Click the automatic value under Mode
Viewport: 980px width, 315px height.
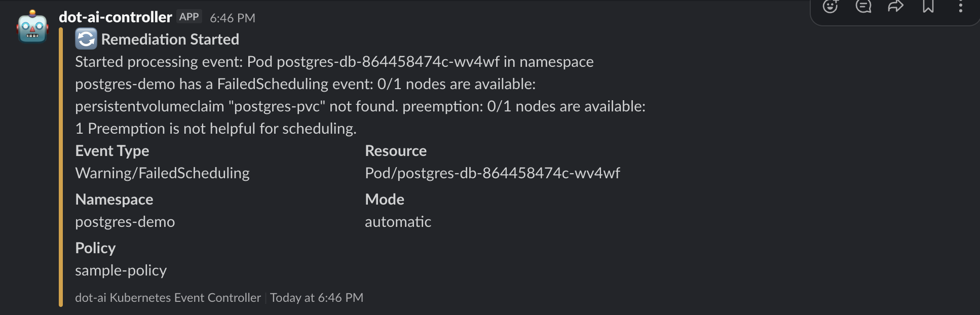[x=398, y=222]
